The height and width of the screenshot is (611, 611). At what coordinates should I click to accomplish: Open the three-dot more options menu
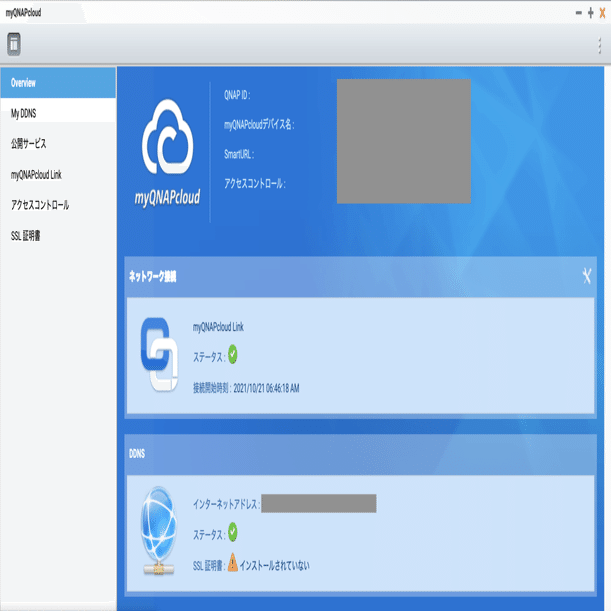click(600, 45)
